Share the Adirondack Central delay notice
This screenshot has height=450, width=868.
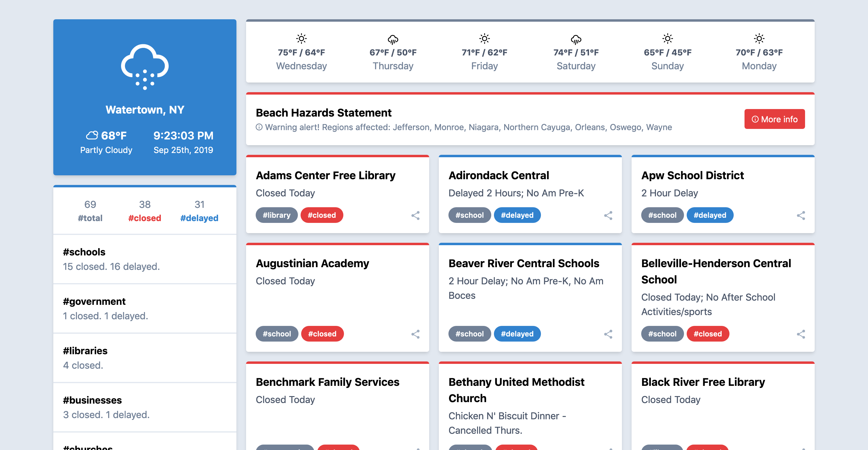(609, 215)
